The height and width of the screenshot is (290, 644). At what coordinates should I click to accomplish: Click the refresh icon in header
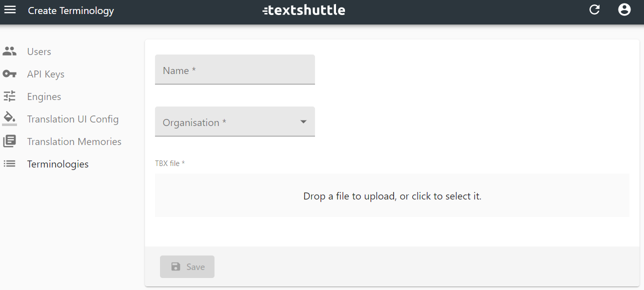tap(594, 9)
